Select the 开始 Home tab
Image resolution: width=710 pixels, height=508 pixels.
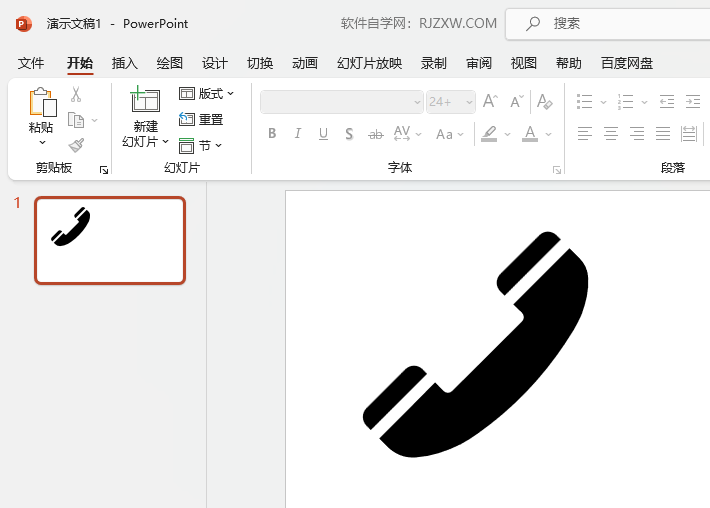[80, 63]
